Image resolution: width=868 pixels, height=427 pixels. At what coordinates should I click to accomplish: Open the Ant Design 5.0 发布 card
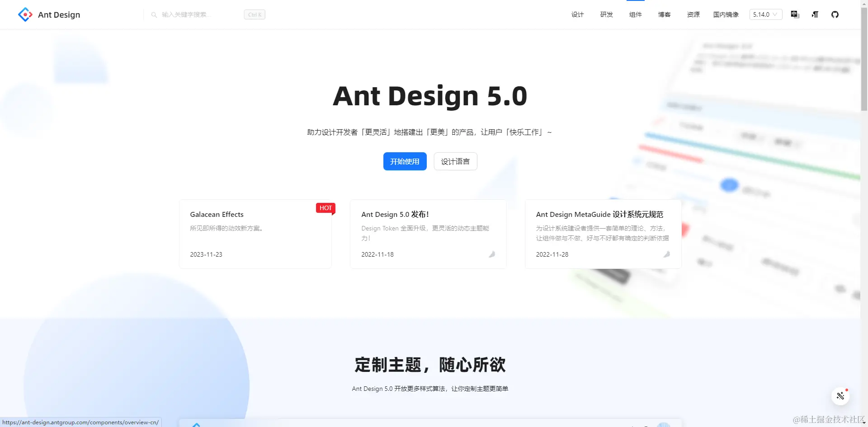coord(428,234)
